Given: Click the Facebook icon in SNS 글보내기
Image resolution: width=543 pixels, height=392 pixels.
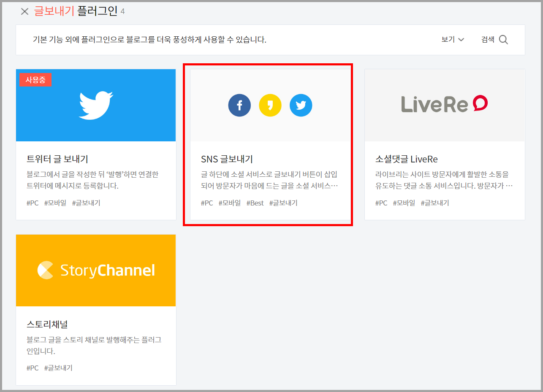Looking at the screenshot, I should coord(239,105).
